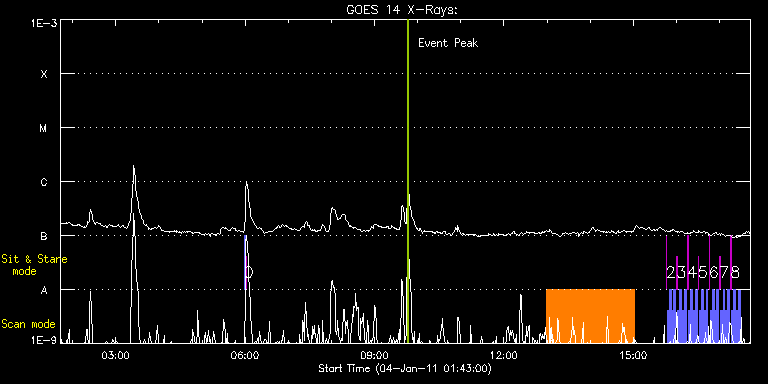Click the yellow "Scan mode" label
The image size is (768, 384).
[28, 324]
